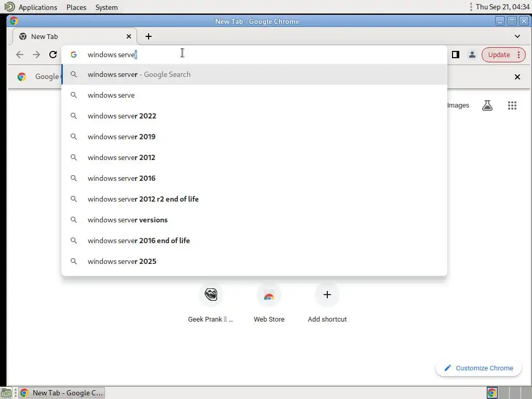Pick the 'windows server 2012' suggestion
The image size is (532, 399).
pyautogui.click(x=254, y=157)
